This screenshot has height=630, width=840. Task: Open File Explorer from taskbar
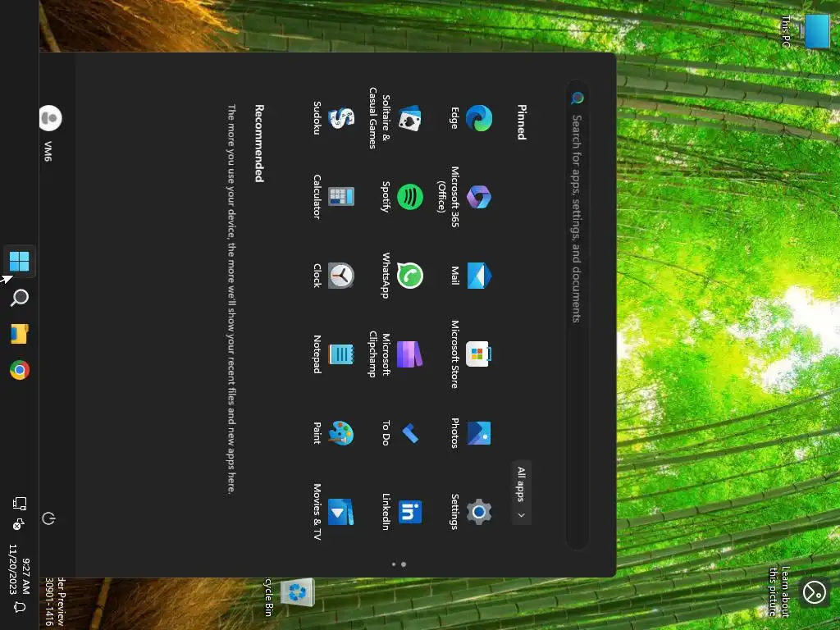20,333
